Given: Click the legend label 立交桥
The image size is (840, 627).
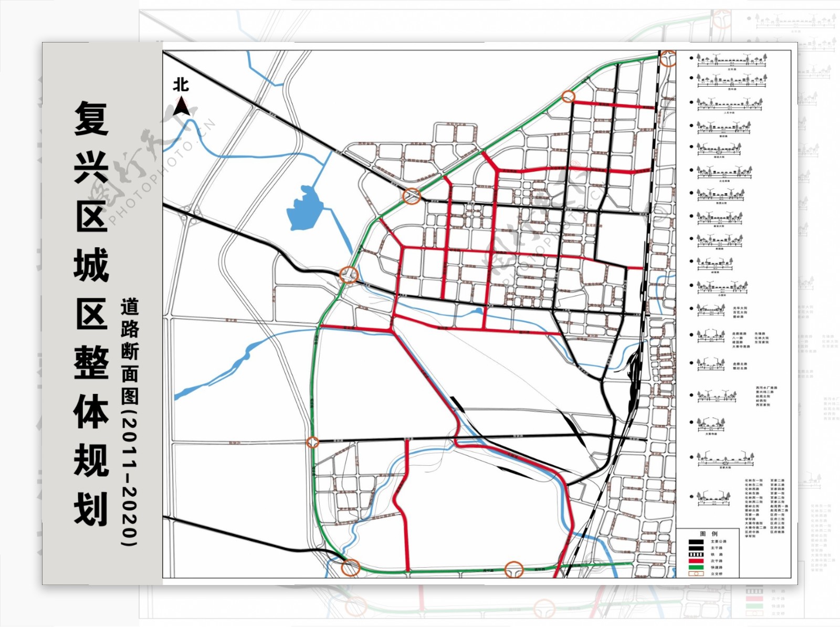Looking at the screenshot, I should tap(717, 573).
